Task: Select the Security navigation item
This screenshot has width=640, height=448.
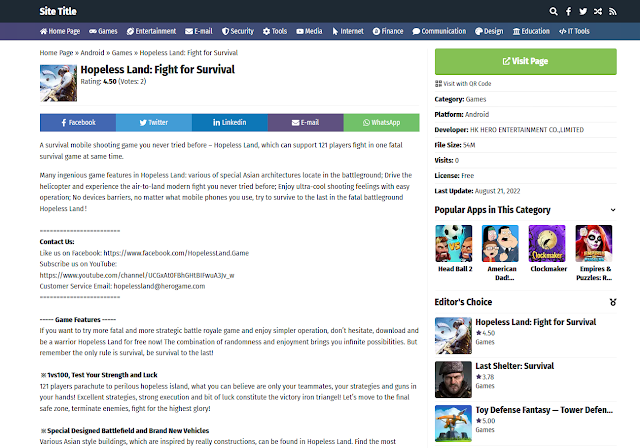Action: (x=238, y=31)
